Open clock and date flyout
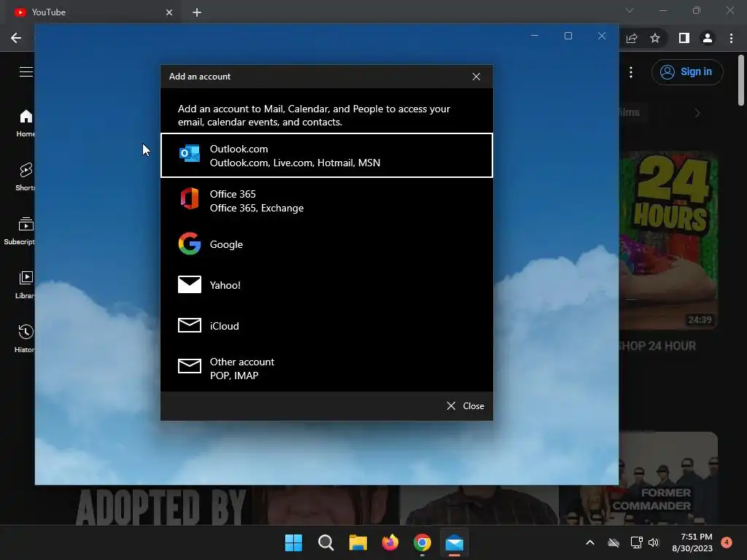747x560 pixels. tap(692, 542)
